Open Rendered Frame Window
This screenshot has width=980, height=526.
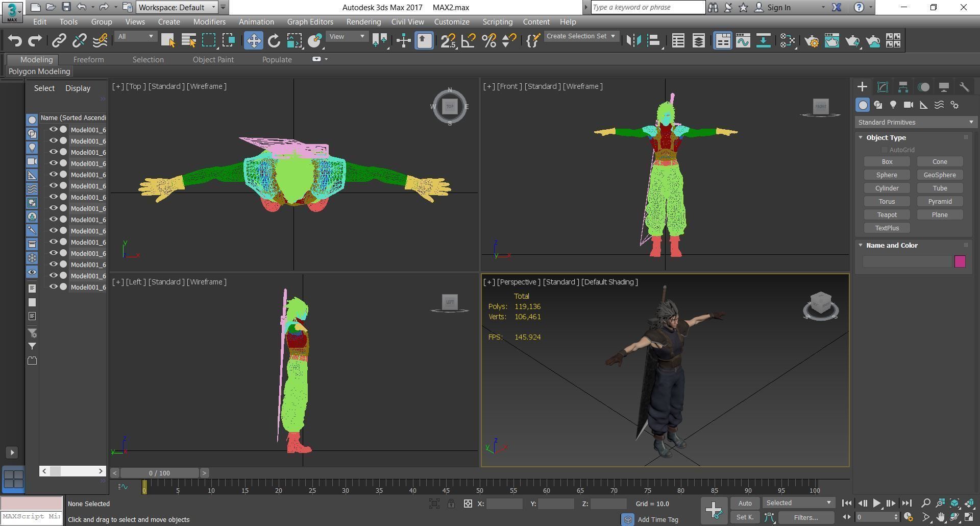832,41
